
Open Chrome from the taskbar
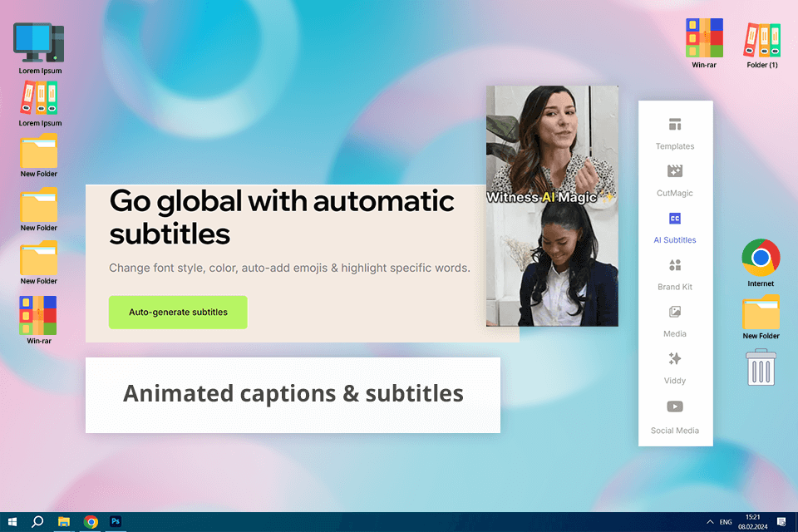tap(91, 522)
